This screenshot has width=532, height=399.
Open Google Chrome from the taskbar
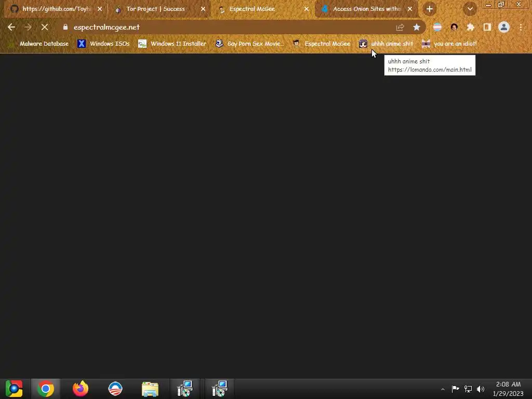point(46,389)
